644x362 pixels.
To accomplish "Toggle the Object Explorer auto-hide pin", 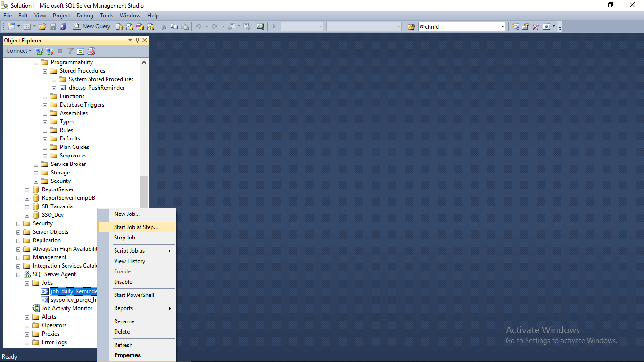I will 137,41.
